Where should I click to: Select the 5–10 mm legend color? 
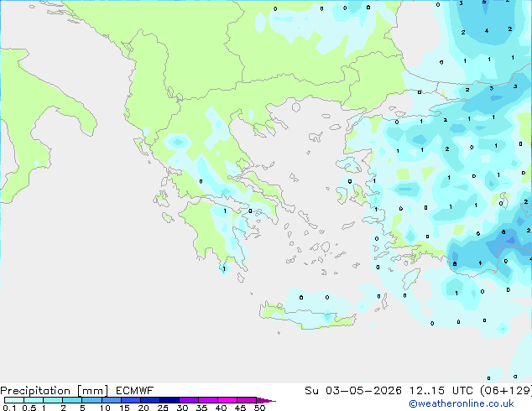[91, 400]
